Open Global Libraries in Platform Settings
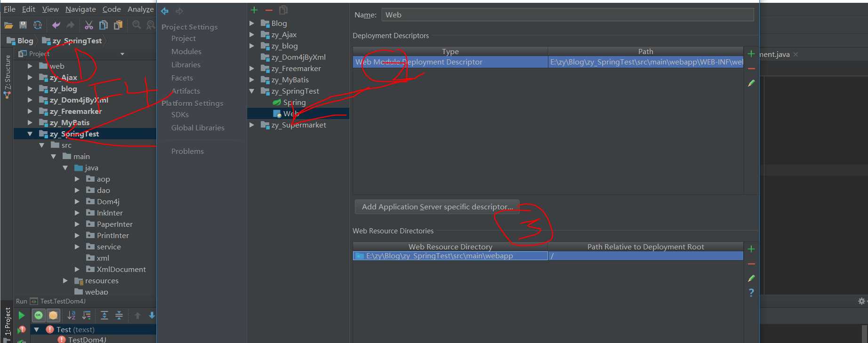Screen dimensions: 868x343 tap(198, 128)
